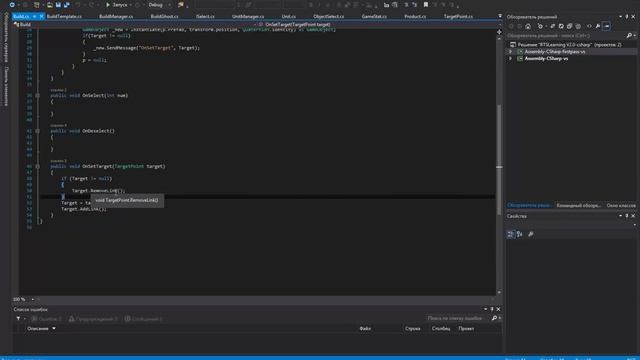Click the Home icon in Solution Explorer

[528, 26]
